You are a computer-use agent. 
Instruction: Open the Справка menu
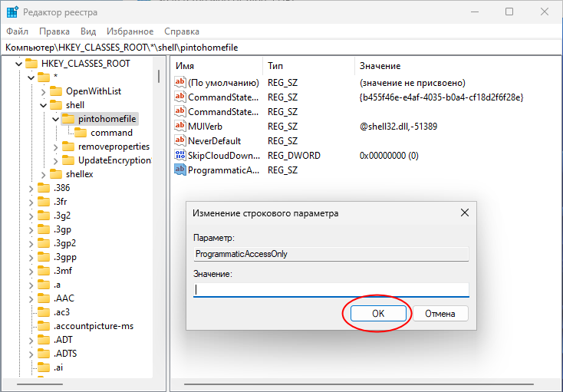(x=182, y=31)
